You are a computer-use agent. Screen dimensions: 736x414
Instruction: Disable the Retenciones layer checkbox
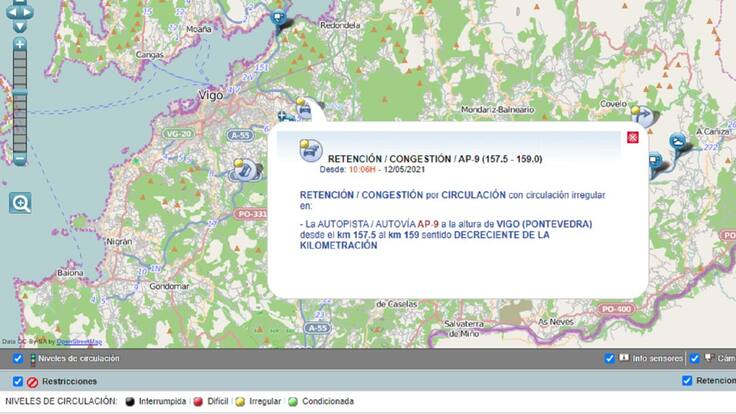pos(687,381)
